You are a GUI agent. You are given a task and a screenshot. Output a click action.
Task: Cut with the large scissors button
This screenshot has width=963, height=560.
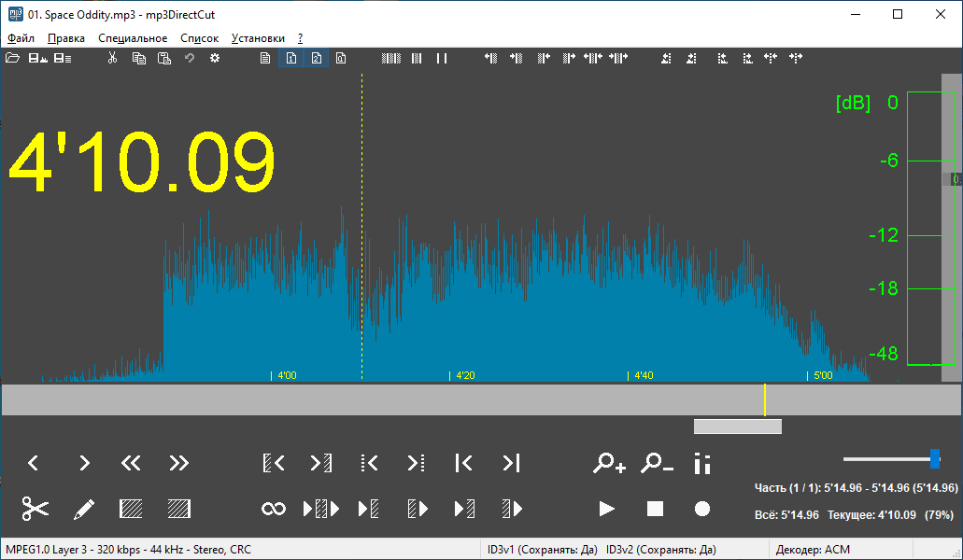pos(35,509)
